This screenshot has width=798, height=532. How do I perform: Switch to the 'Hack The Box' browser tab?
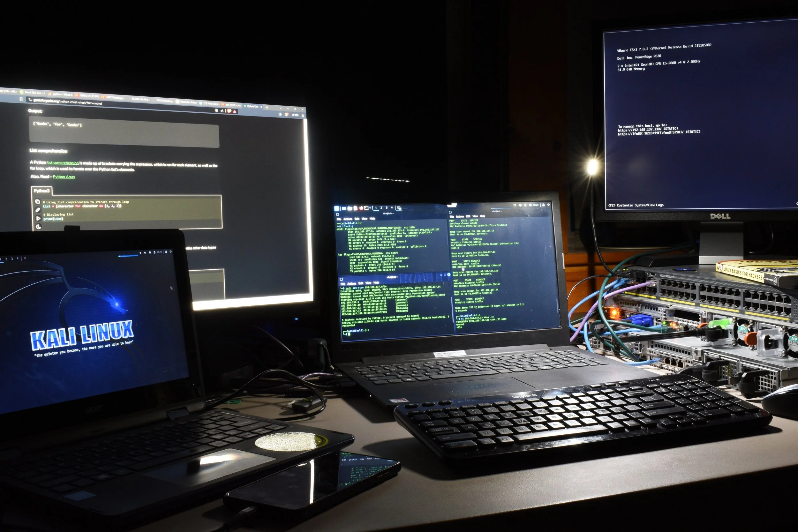click(x=33, y=92)
